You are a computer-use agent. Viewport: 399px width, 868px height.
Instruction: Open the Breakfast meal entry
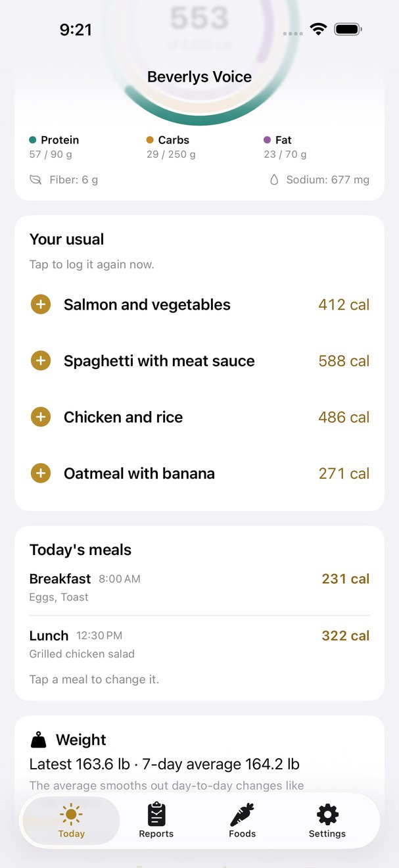[x=200, y=587]
